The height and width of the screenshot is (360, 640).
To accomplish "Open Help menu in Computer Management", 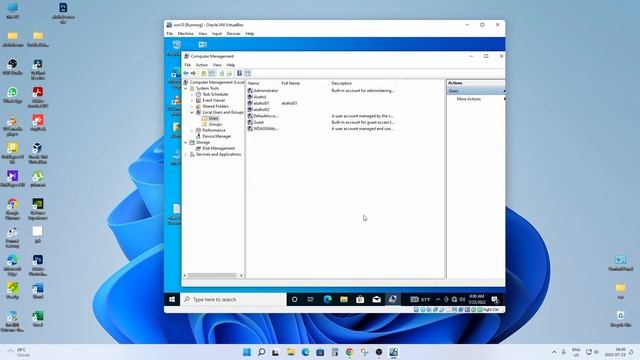I will 231,65.
